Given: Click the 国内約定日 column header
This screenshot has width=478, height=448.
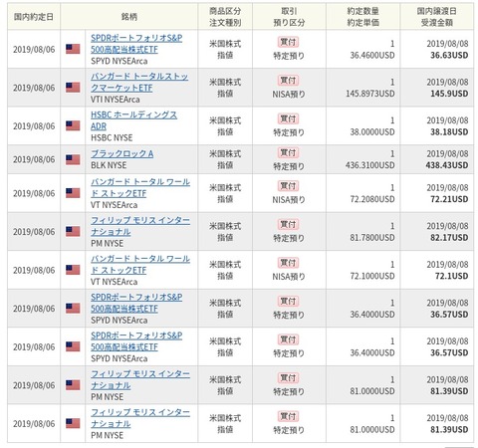Looking at the screenshot, I should 34,17.
